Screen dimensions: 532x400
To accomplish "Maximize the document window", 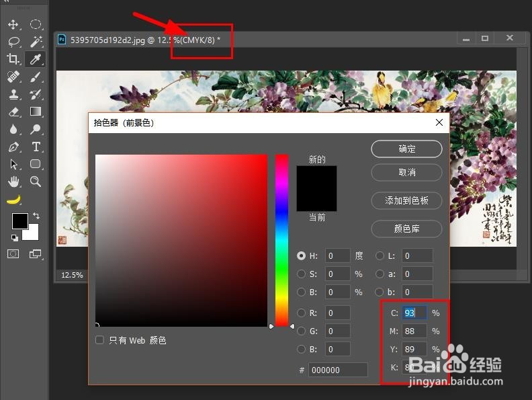I will [485, 38].
